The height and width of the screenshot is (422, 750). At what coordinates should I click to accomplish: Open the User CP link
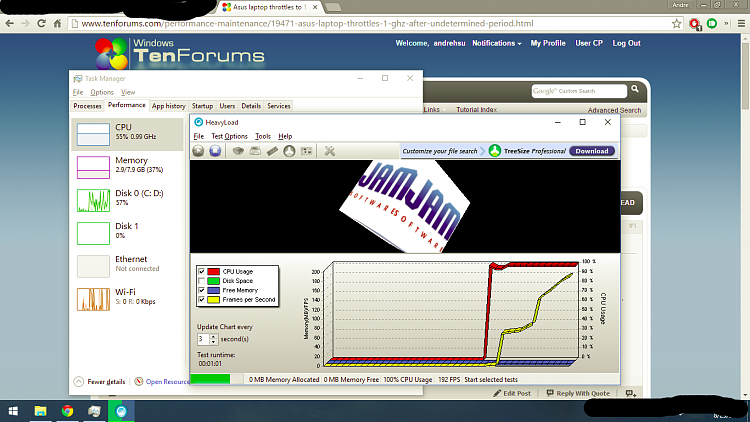coord(589,43)
